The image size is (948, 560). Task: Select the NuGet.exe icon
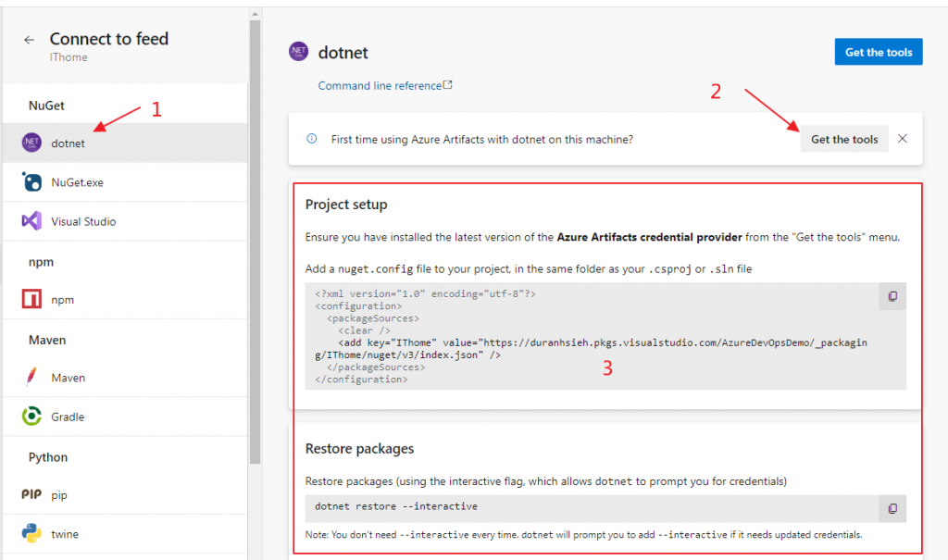[x=32, y=182]
